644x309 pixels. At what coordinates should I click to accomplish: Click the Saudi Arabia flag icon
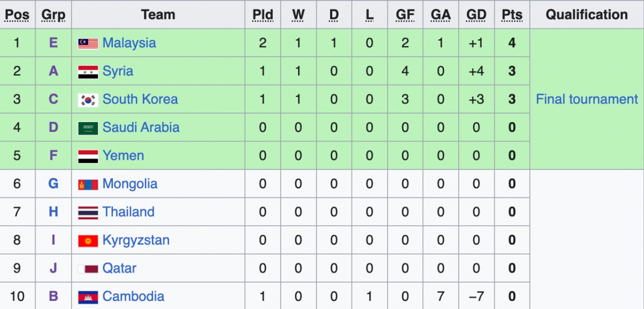tap(88, 128)
